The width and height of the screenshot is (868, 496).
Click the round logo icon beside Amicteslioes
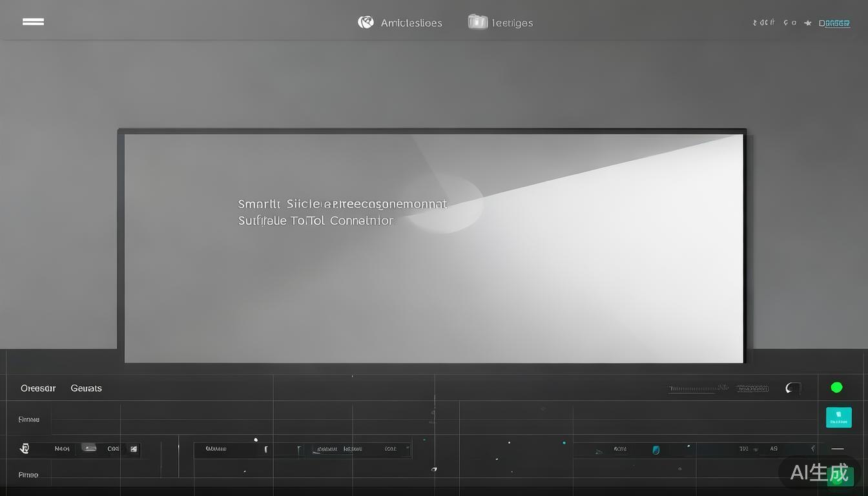(366, 23)
